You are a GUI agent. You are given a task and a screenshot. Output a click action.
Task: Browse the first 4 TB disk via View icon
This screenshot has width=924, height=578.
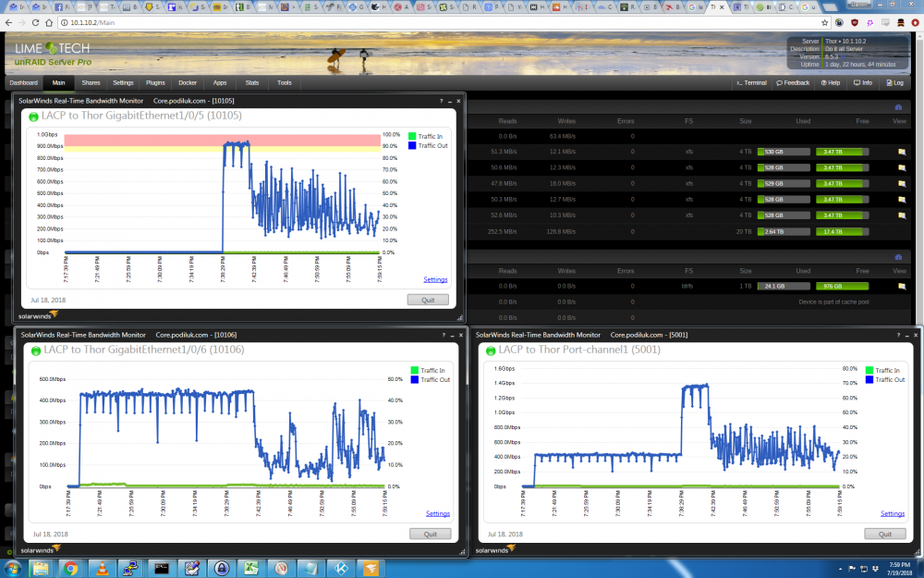click(x=901, y=152)
